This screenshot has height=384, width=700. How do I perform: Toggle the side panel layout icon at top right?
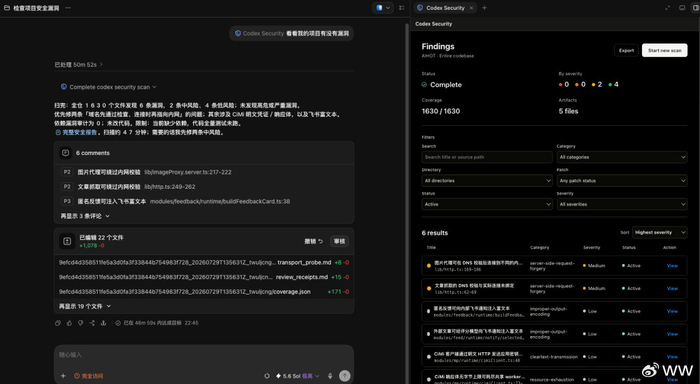[696, 8]
